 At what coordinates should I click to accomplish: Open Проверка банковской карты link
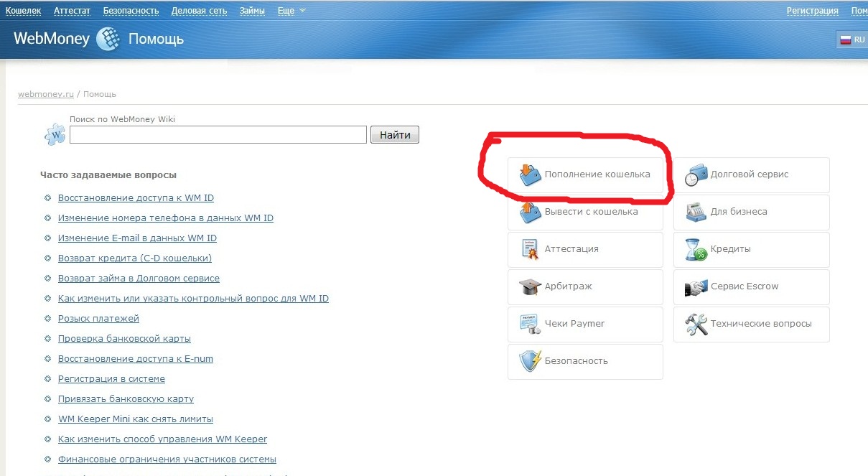[x=124, y=339]
